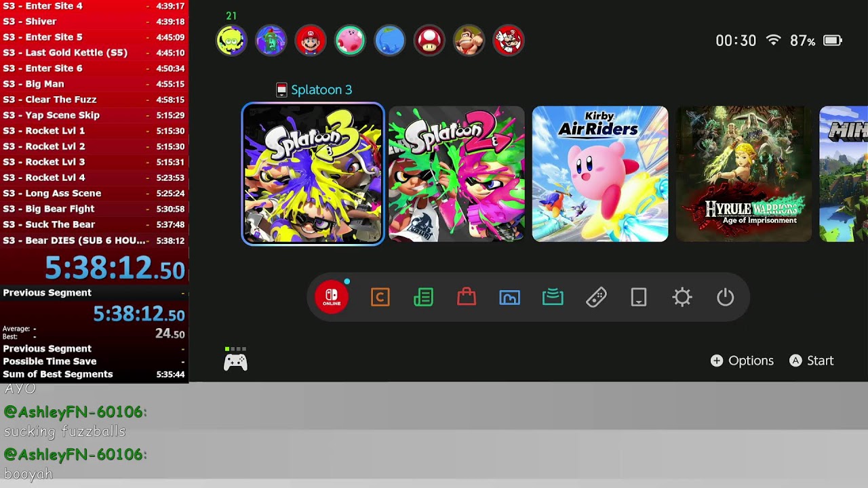Click chat message 'sucking fuzzballs'
The width and height of the screenshot is (868, 488).
(x=65, y=431)
